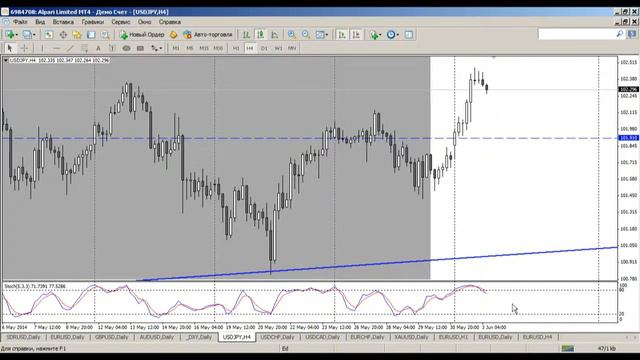Tile chart windows with the grid icon
This screenshot has width=640, height=360.
[320, 35]
